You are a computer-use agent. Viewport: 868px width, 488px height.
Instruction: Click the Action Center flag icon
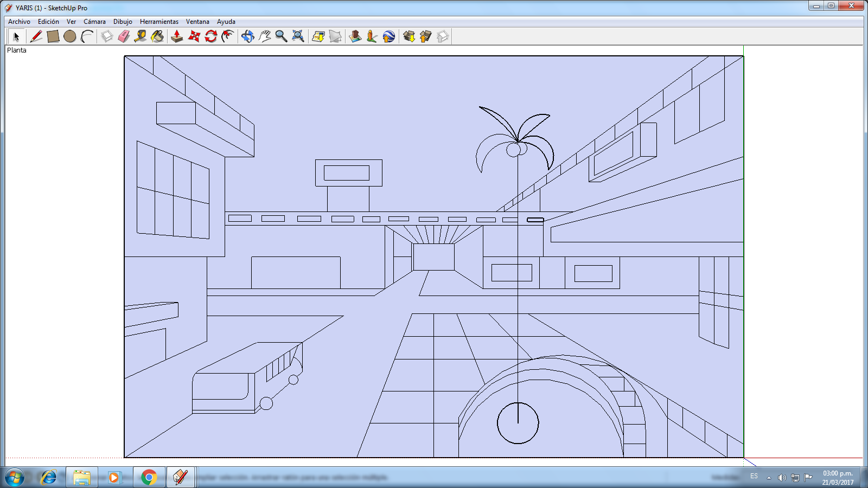[808, 478]
